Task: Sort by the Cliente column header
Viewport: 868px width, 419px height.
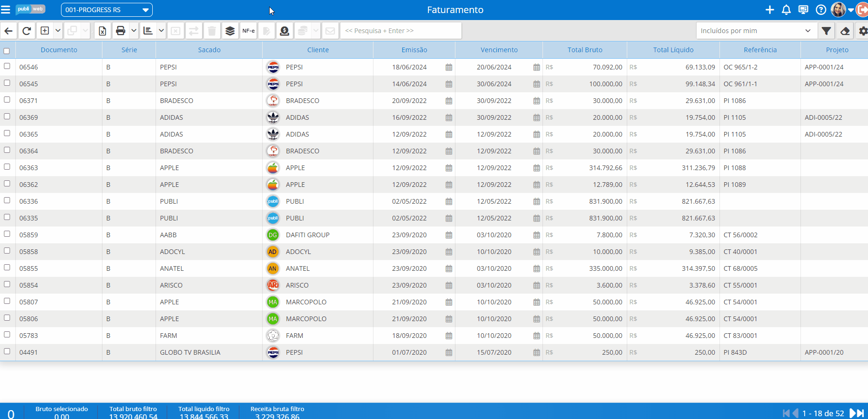Action: tap(318, 50)
